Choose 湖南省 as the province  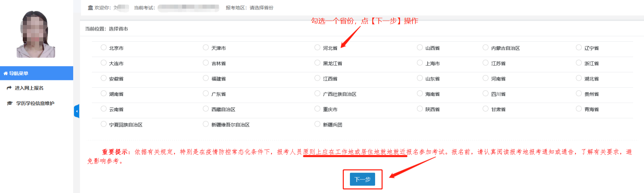[x=103, y=93]
